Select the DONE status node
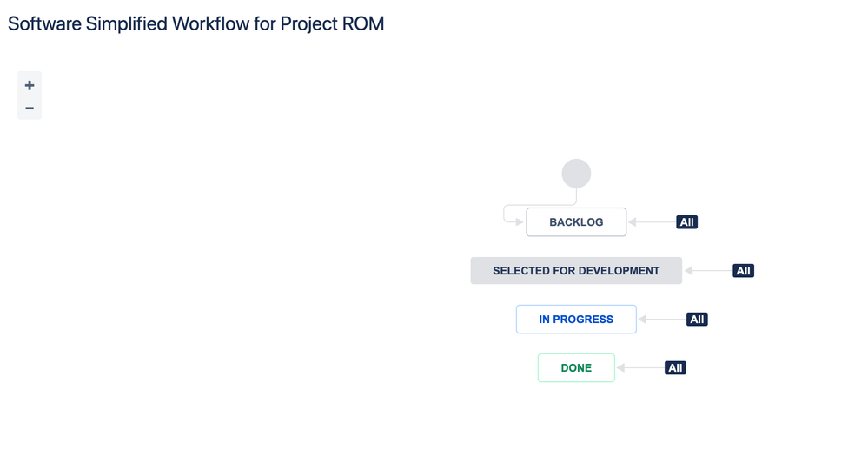The image size is (868, 449). 576,368
